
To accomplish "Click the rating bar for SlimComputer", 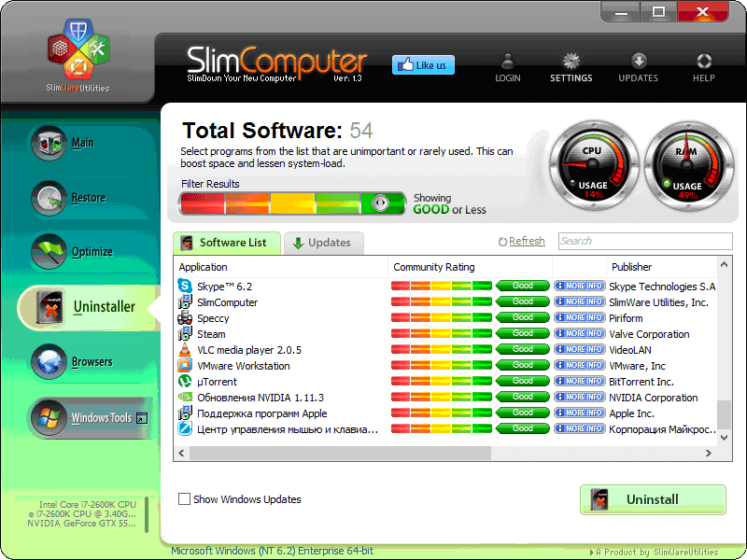I will click(441, 301).
